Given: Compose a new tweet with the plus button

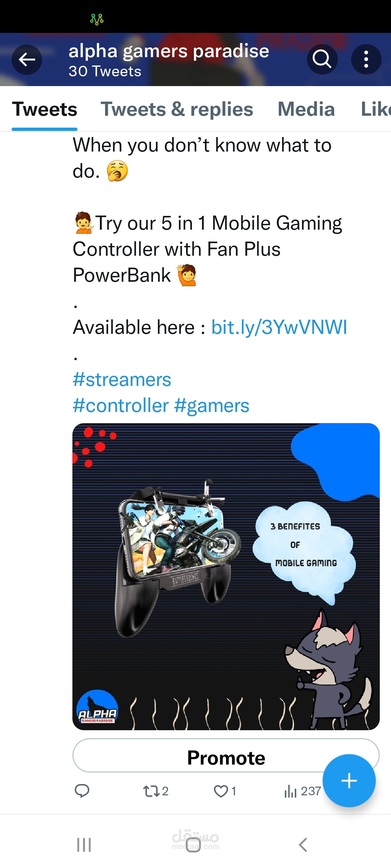Looking at the screenshot, I should 349,780.
